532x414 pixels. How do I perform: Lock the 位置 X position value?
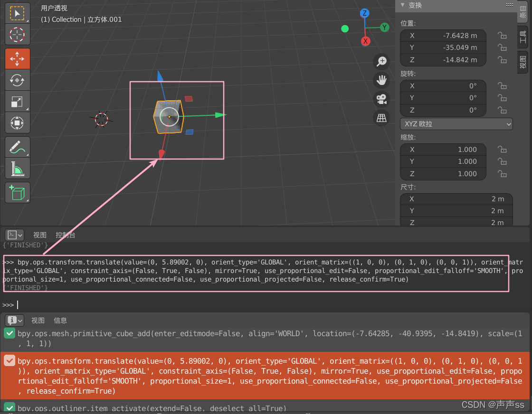coord(502,35)
